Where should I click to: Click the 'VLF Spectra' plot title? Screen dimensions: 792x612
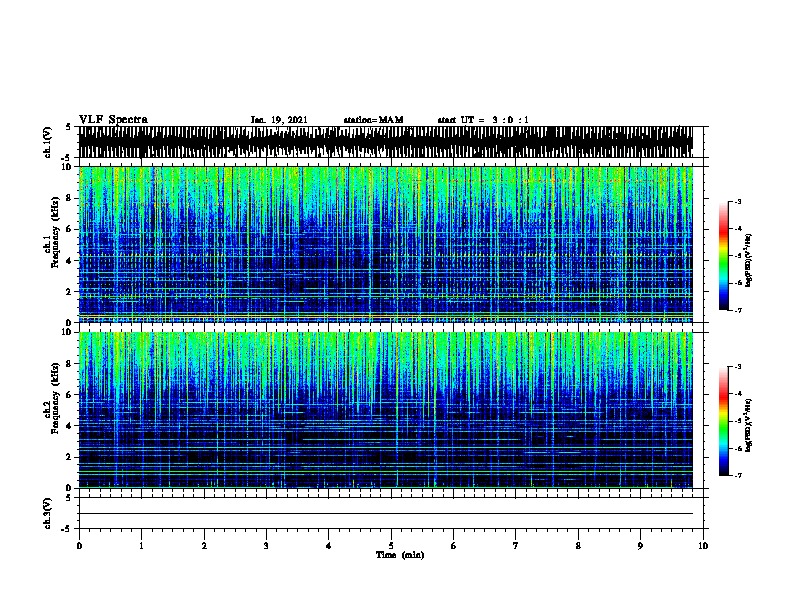[113, 120]
